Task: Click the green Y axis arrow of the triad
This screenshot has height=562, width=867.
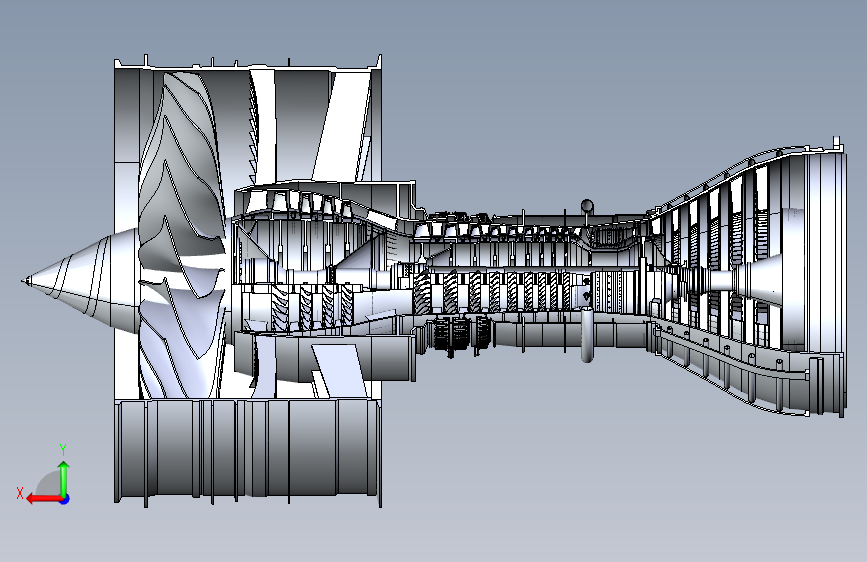Action: pyautogui.click(x=64, y=479)
